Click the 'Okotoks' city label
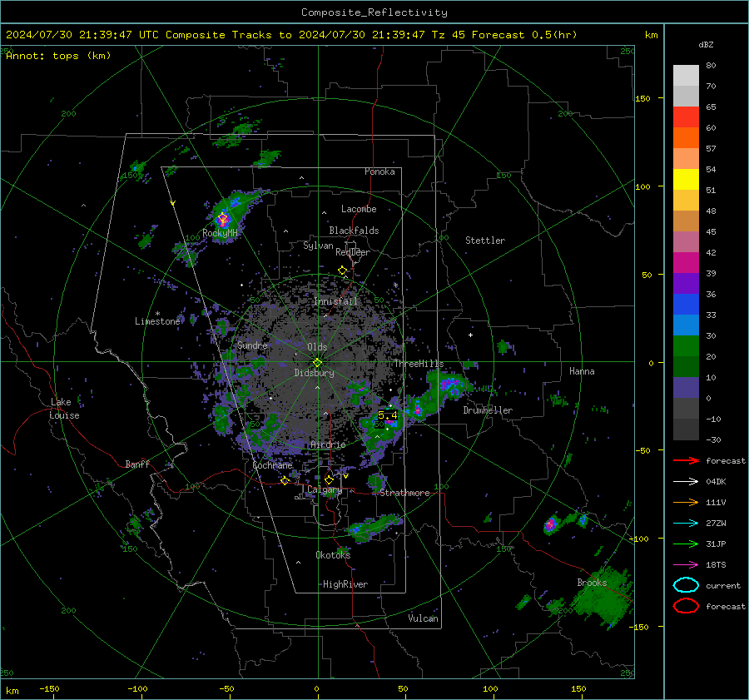Viewport: 749px width, 700px height. click(x=333, y=554)
